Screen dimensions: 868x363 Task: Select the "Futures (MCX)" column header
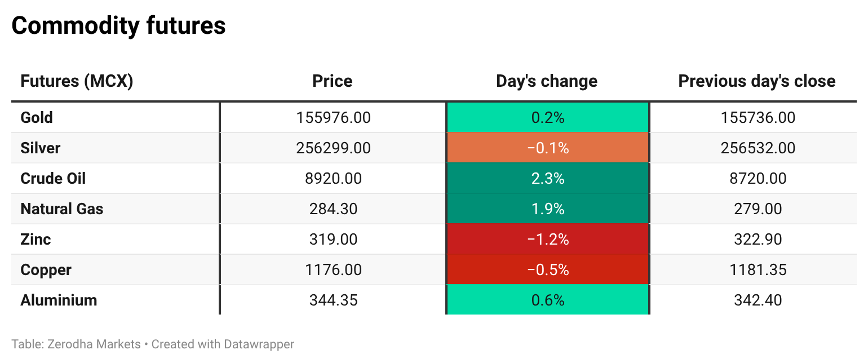[x=77, y=81]
